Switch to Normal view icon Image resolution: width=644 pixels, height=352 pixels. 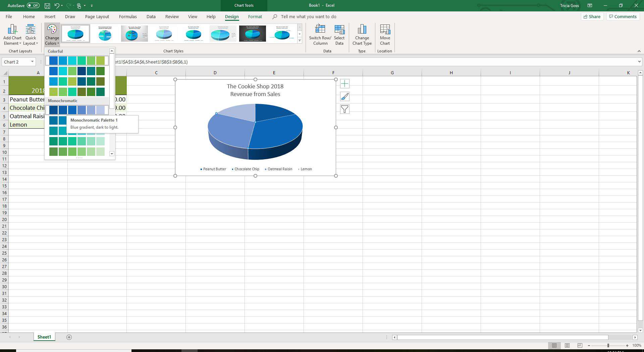tap(554, 345)
